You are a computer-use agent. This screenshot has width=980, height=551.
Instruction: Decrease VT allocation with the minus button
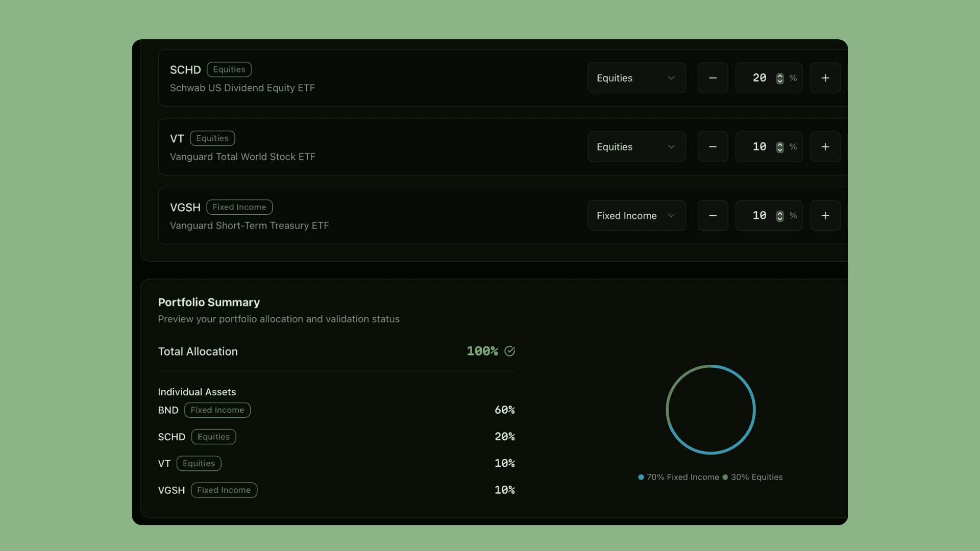[713, 146]
